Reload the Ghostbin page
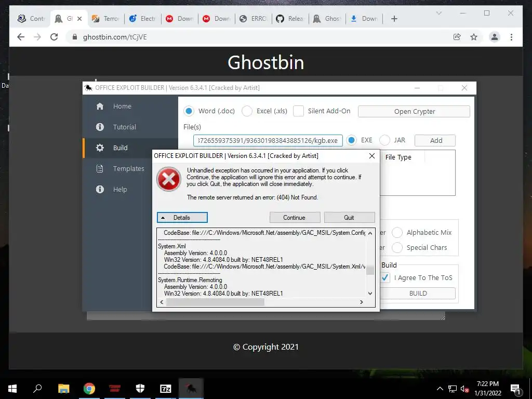The image size is (532, 399). (54, 37)
